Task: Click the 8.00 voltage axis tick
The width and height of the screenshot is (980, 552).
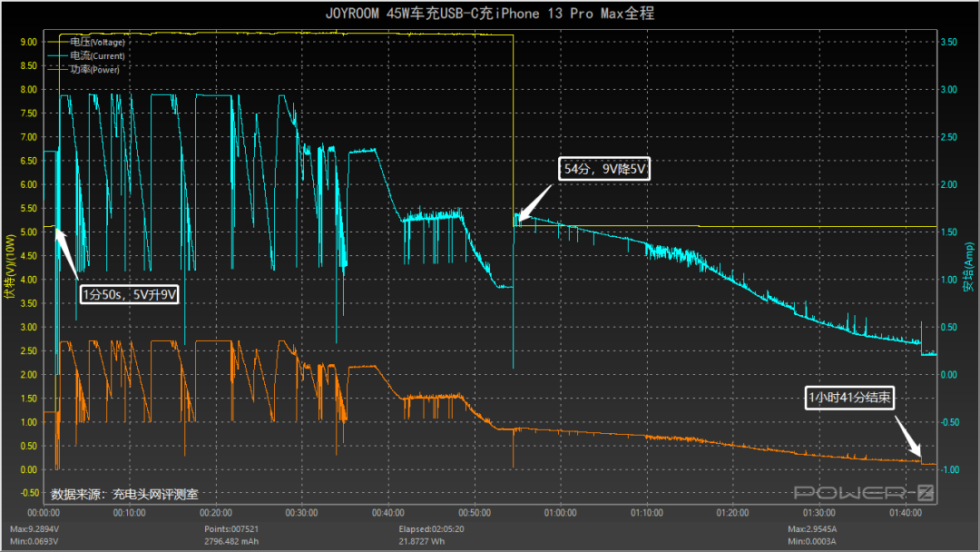Action: tap(29, 89)
